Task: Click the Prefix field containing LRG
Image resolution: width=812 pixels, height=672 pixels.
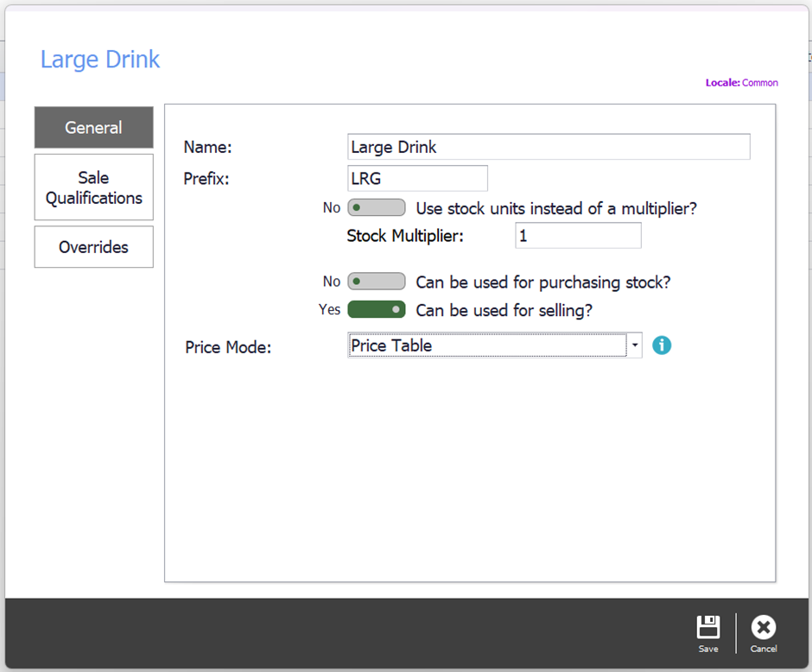Action: pyautogui.click(x=417, y=179)
